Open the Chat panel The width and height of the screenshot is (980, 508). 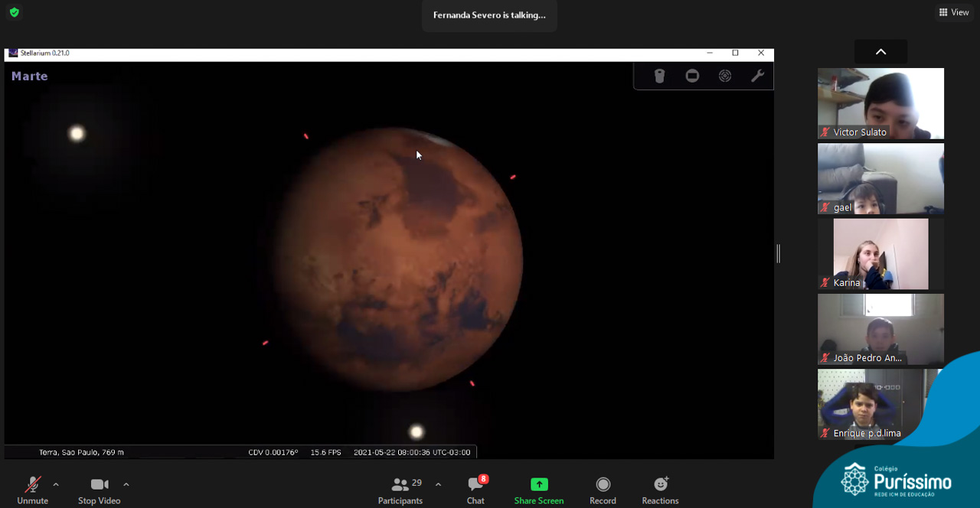pos(475,490)
